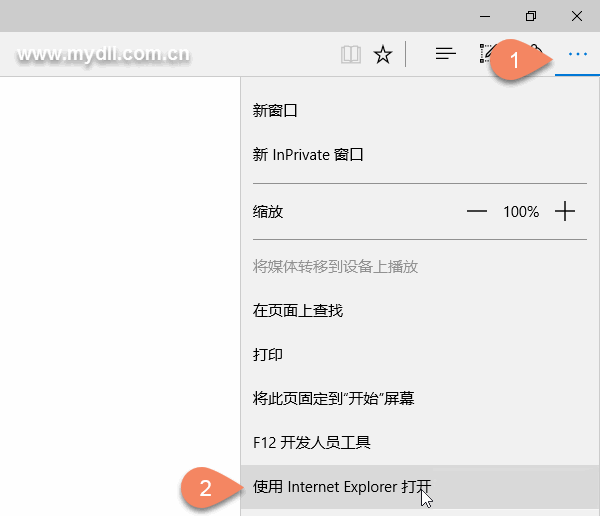Open the Reading view book icon
This screenshot has width=600, height=516.
pos(351,54)
